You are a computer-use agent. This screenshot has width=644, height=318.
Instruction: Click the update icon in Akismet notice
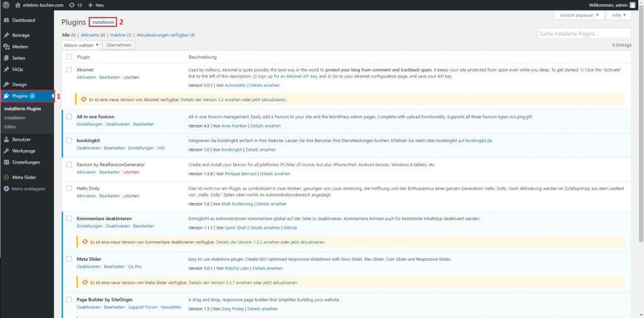(x=85, y=99)
